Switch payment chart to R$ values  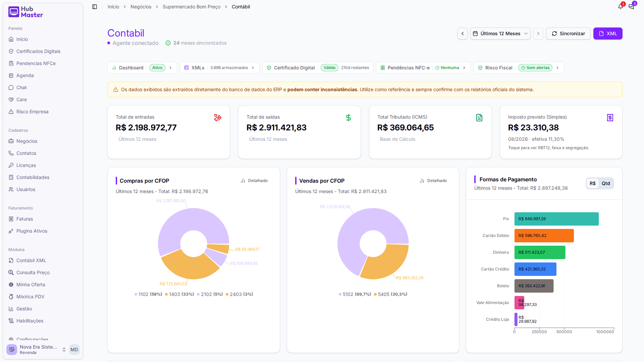593,183
